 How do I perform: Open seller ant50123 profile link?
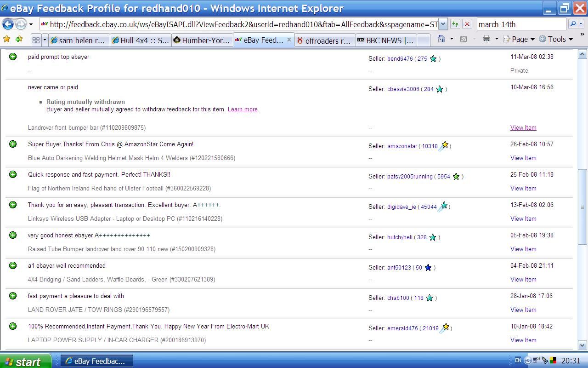pos(399,268)
